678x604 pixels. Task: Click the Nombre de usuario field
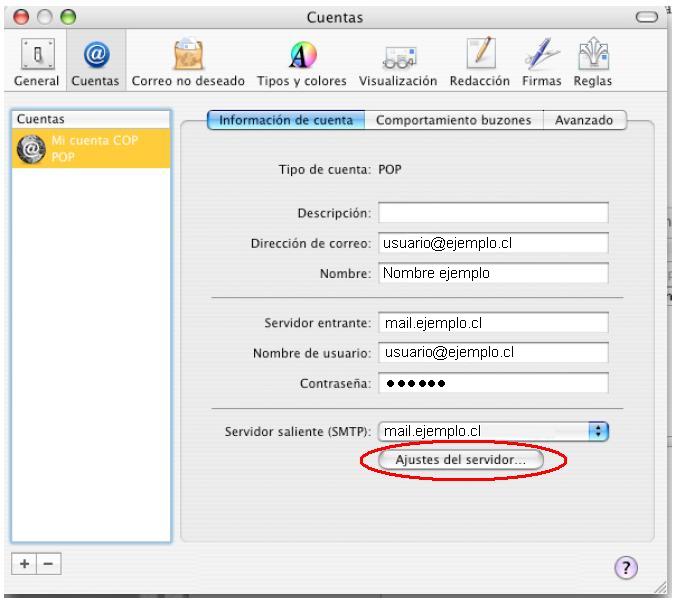[x=493, y=353]
